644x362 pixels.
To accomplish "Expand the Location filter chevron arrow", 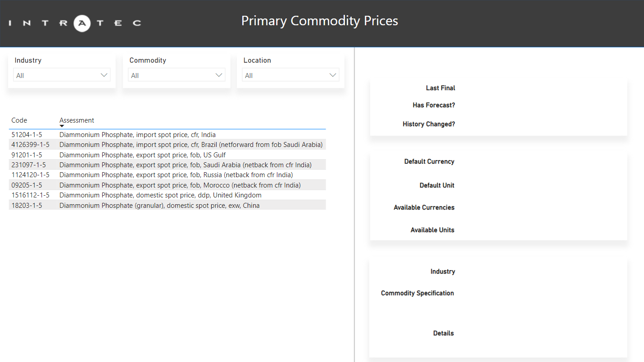I will point(333,75).
